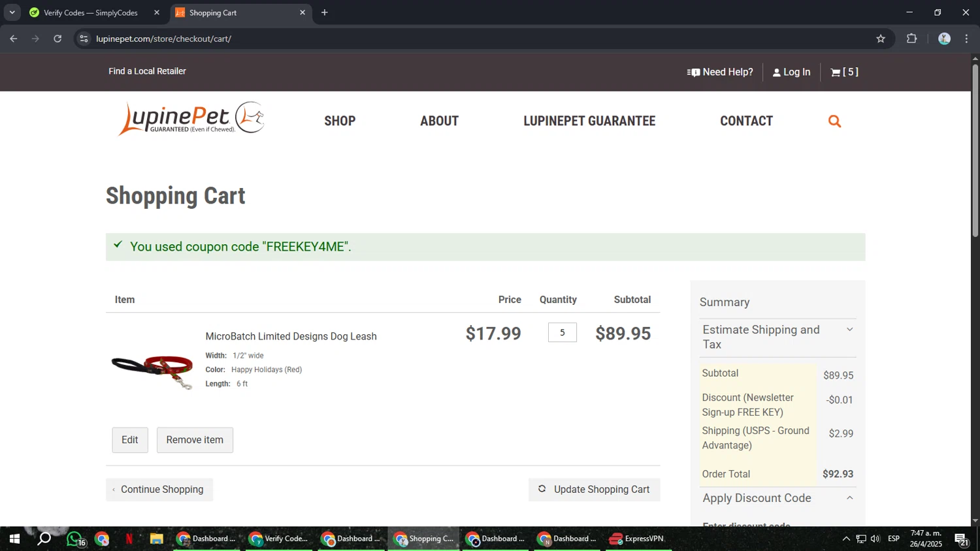The width and height of the screenshot is (980, 551).
Task: Open the Chrome profile avatar
Action: click(x=944, y=39)
